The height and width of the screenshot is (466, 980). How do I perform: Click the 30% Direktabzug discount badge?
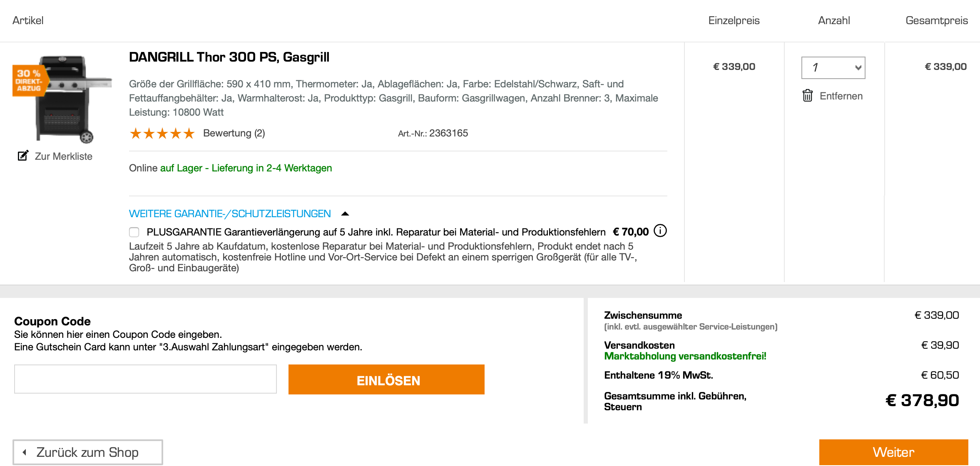[29, 80]
